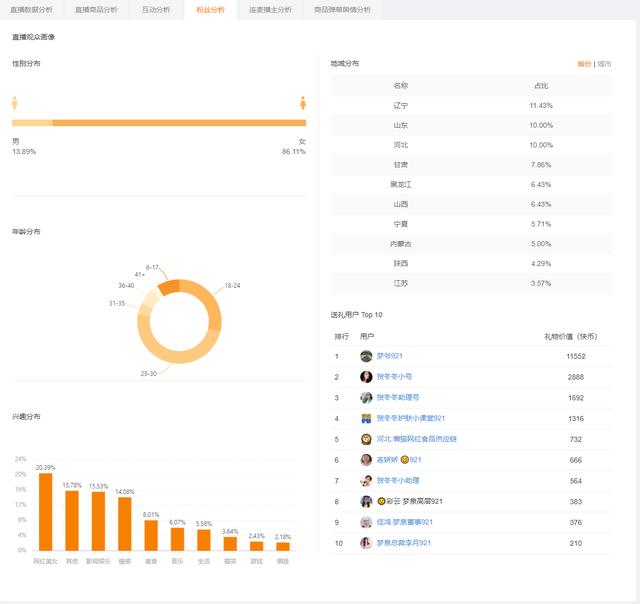Click avatar of the rank 10 user
Image resolution: width=640 pixels, height=604 pixels.
(366, 543)
